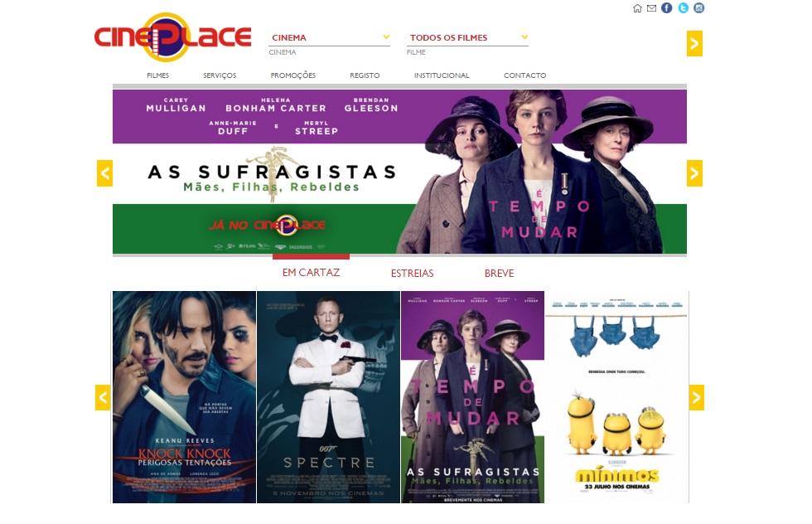Go to the Contacto page

525,75
